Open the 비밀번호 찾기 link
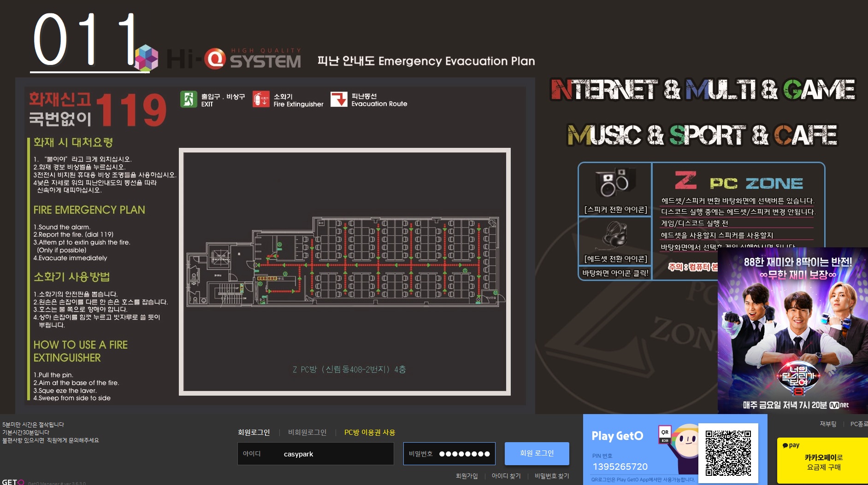This screenshot has height=485, width=868. tap(551, 476)
